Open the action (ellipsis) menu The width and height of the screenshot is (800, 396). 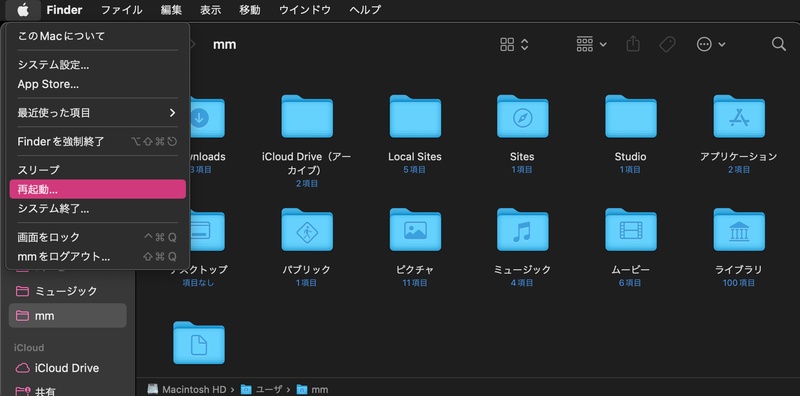coord(711,44)
